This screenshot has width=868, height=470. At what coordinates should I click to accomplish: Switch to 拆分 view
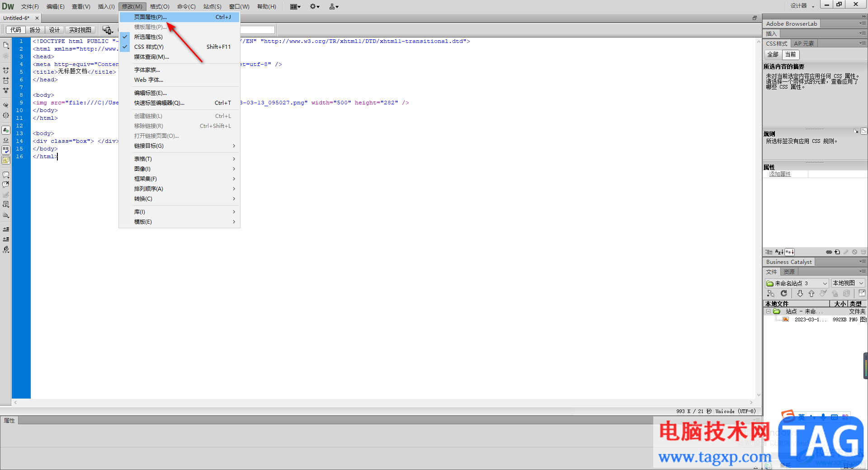[x=35, y=30]
